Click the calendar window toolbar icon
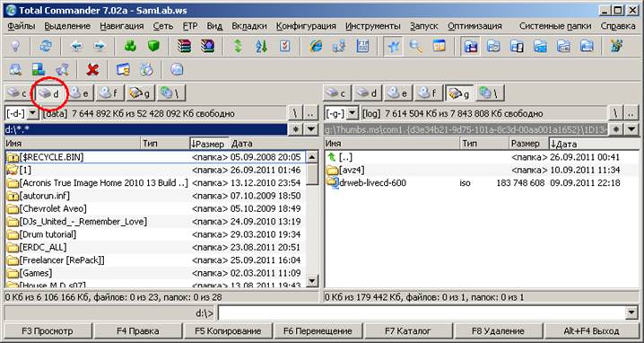 point(439,46)
